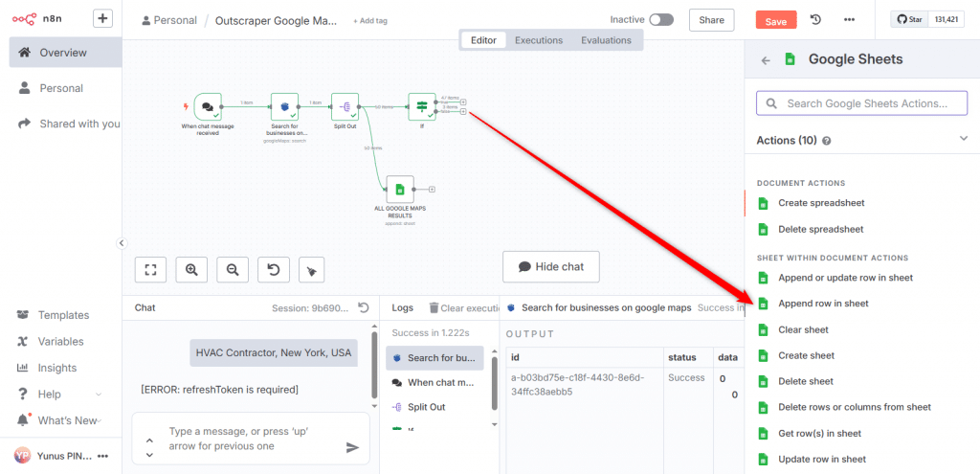980x474 pixels.
Task: Click the chat panel scrollbar
Action: click(374, 366)
